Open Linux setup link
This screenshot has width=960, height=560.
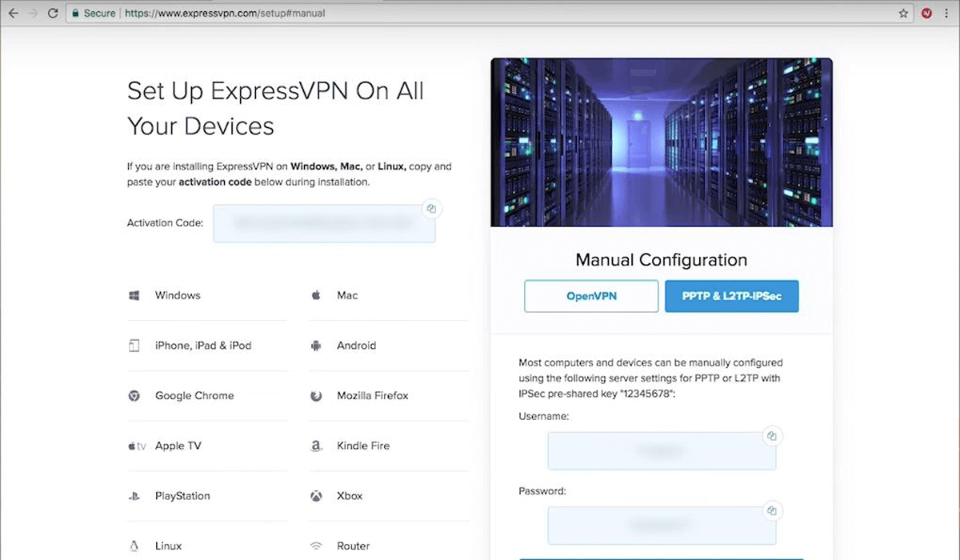(168, 546)
